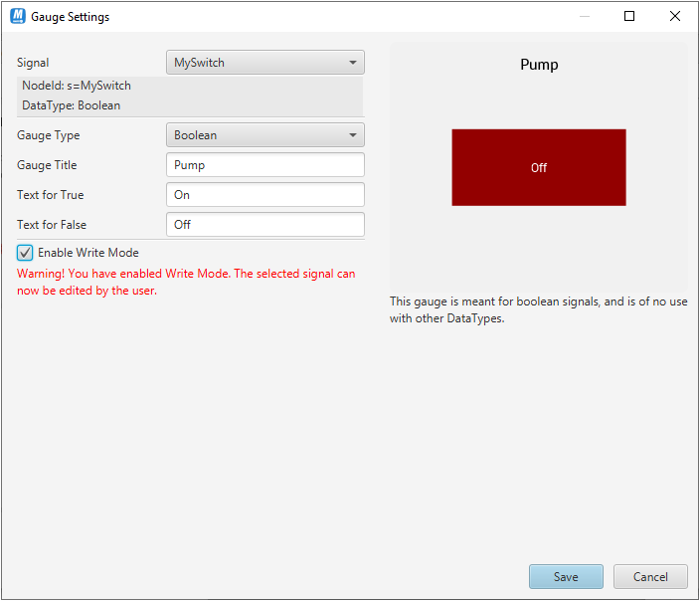Minimize the Gauge Settings window
Viewport: 700px width, 601px height.
pyautogui.click(x=585, y=16)
